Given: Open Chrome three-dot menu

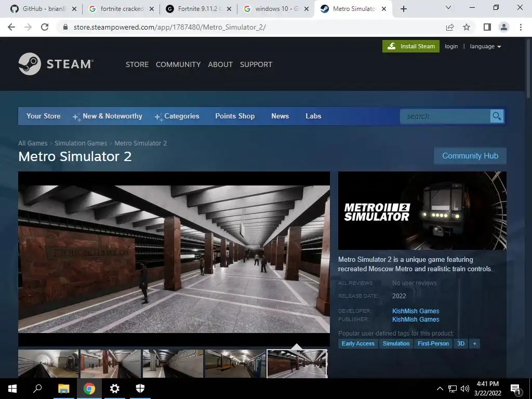Looking at the screenshot, I should (x=521, y=27).
